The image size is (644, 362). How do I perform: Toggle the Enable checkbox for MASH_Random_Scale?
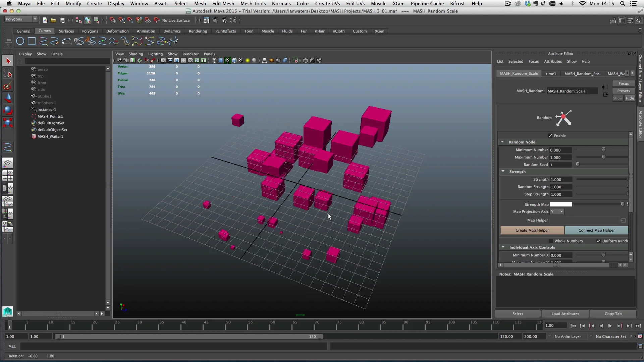[x=550, y=135]
